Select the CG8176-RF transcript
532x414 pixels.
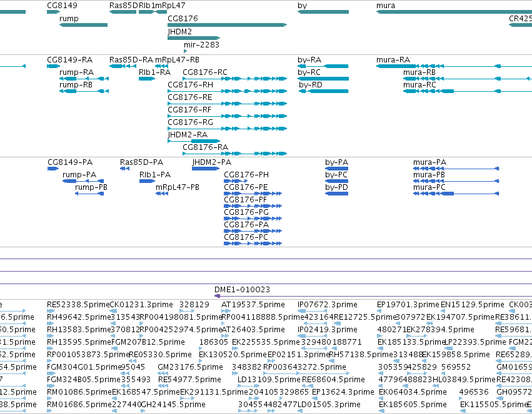click(228, 116)
